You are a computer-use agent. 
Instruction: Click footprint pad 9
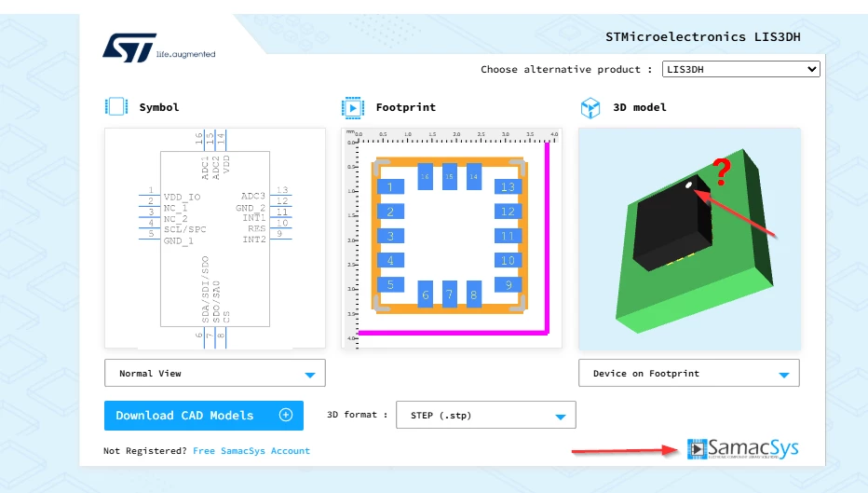click(509, 285)
